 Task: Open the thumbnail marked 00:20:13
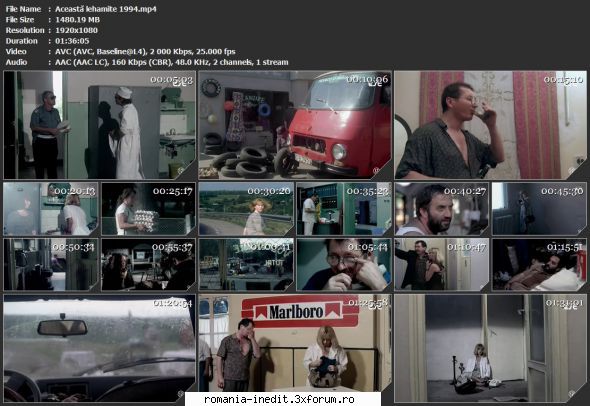pos(51,209)
